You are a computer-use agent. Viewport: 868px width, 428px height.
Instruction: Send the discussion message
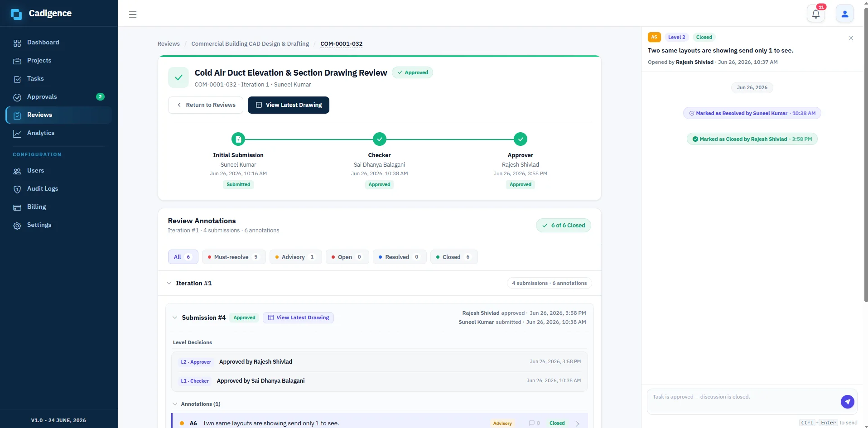(x=848, y=402)
